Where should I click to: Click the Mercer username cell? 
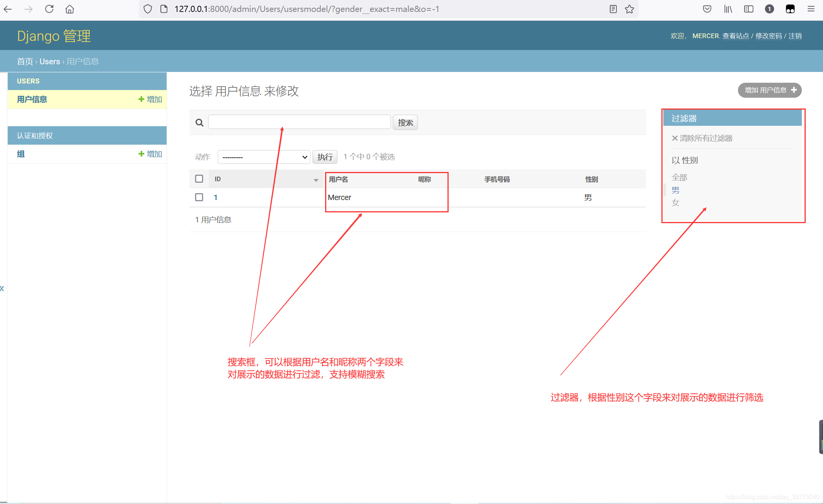[339, 197]
